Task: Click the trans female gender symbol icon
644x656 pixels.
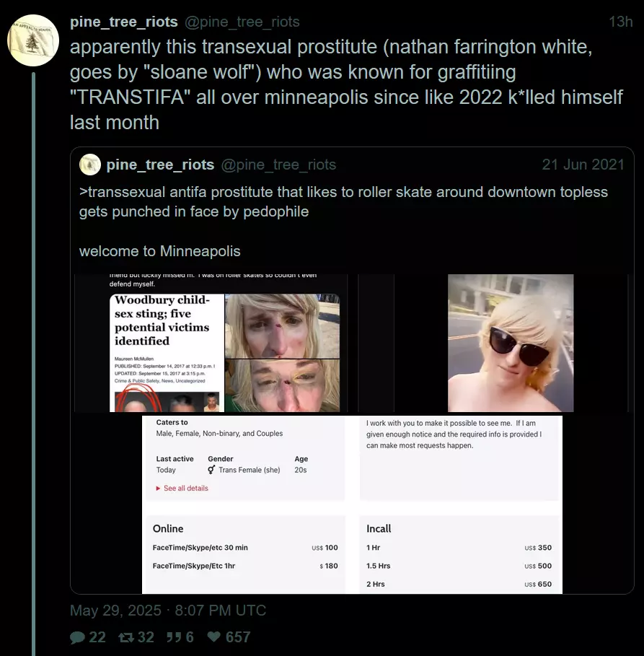Action: [211, 470]
